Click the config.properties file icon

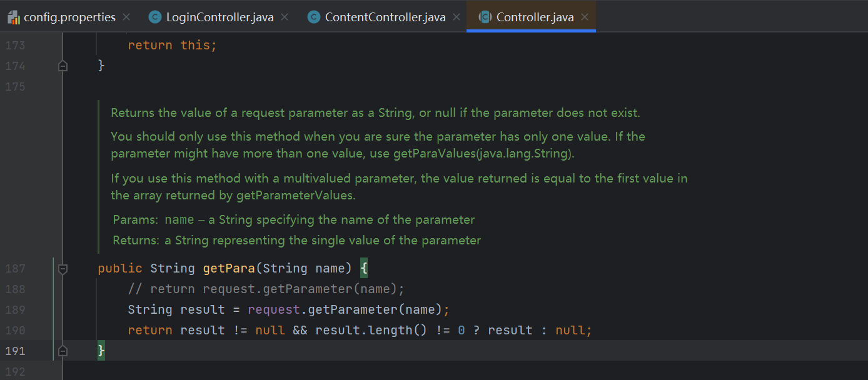point(14,17)
